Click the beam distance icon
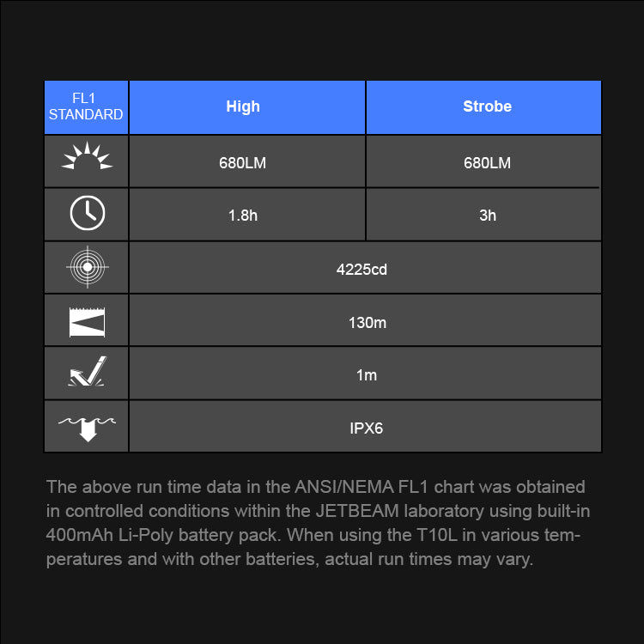 click(x=87, y=321)
